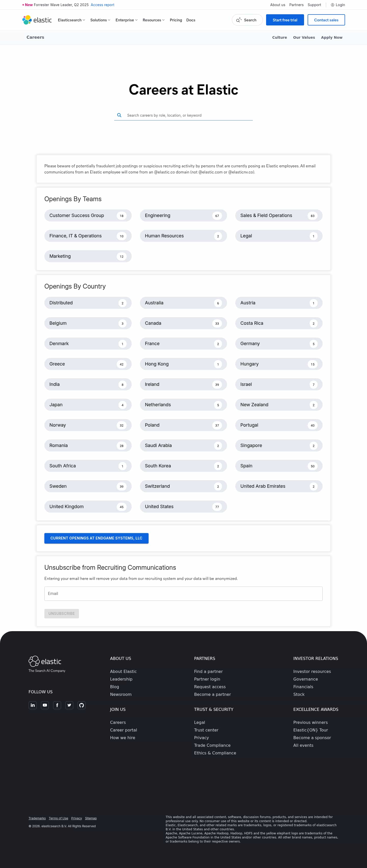The image size is (367, 868).
Task: Open LinkedIn social icon in footer
Action: [x=33, y=705]
